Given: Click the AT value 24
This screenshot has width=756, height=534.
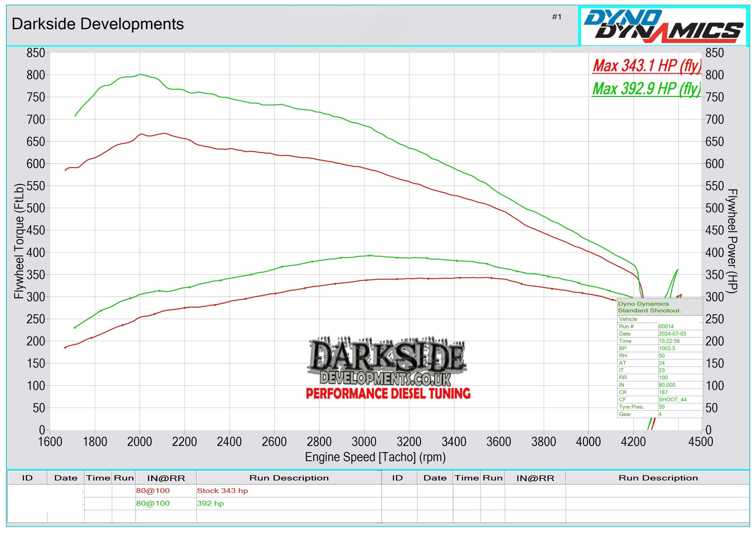Looking at the screenshot, I should (662, 363).
